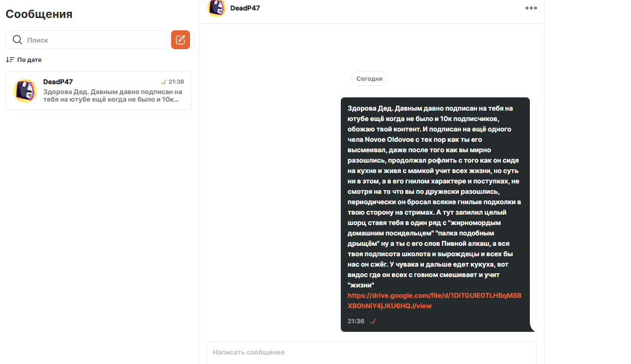Expand the По дате sorting dropdown

point(24,60)
